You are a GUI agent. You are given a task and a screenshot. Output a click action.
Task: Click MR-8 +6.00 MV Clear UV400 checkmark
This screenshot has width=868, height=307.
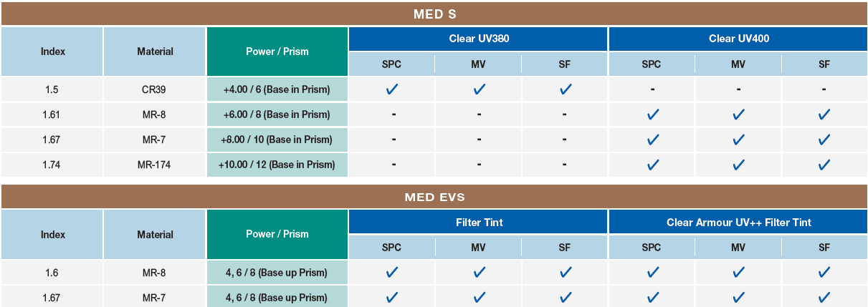[x=739, y=114]
